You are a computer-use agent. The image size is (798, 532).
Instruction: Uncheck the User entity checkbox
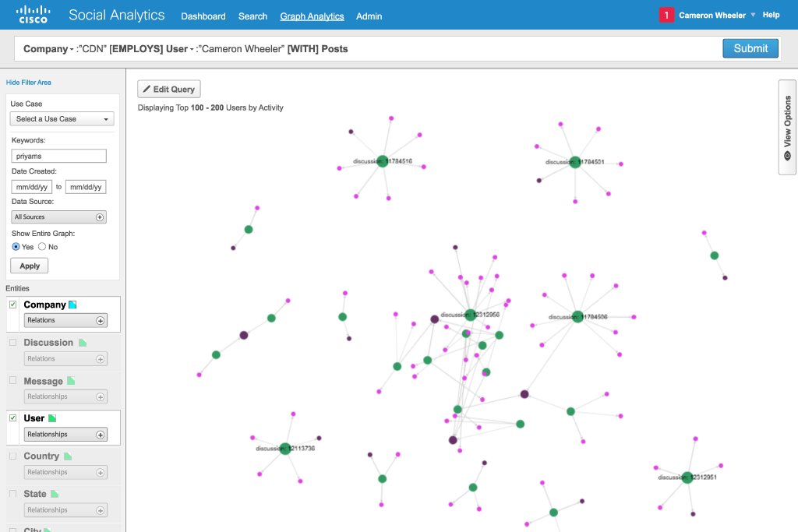[x=12, y=418]
